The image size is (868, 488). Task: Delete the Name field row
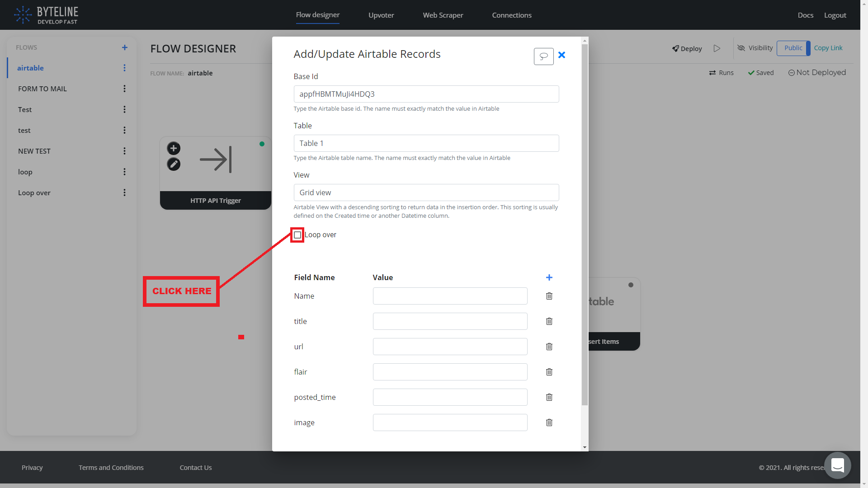pyautogui.click(x=549, y=296)
